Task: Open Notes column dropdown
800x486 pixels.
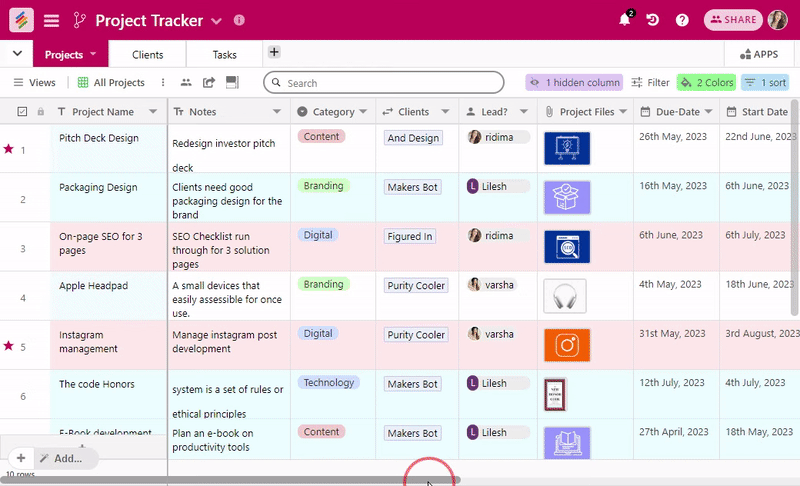Action: pyautogui.click(x=277, y=112)
